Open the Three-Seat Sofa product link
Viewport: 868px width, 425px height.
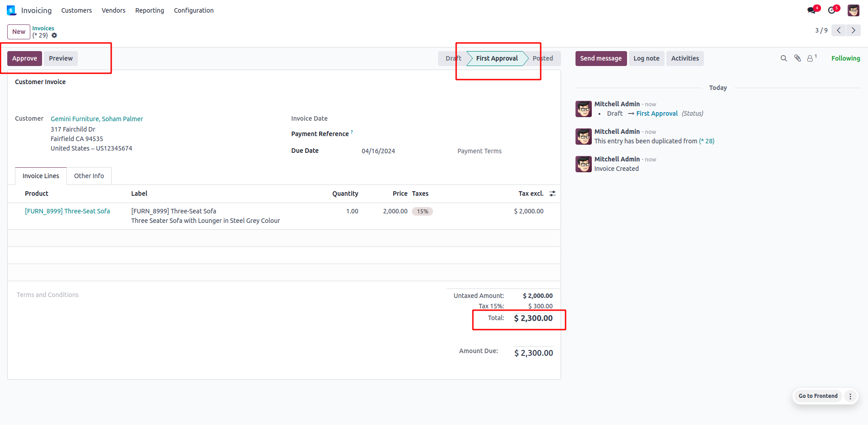pyautogui.click(x=67, y=211)
